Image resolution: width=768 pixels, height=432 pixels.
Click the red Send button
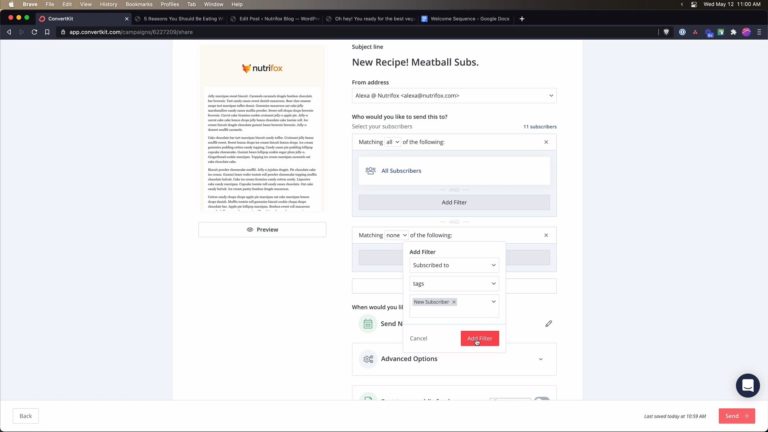click(737, 416)
